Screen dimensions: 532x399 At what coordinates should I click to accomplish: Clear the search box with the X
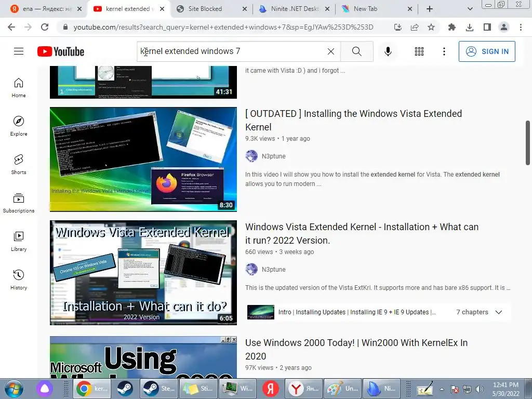(331, 51)
